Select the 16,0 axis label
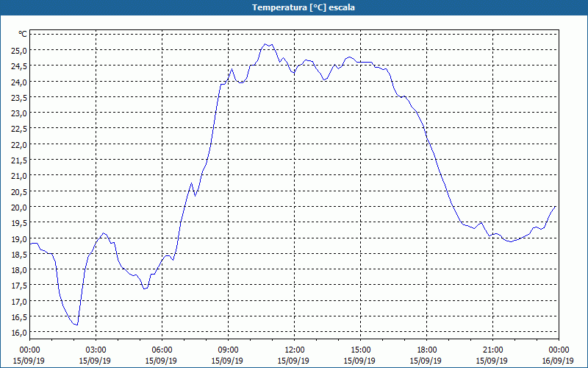This screenshot has height=368, width=588. (19, 333)
